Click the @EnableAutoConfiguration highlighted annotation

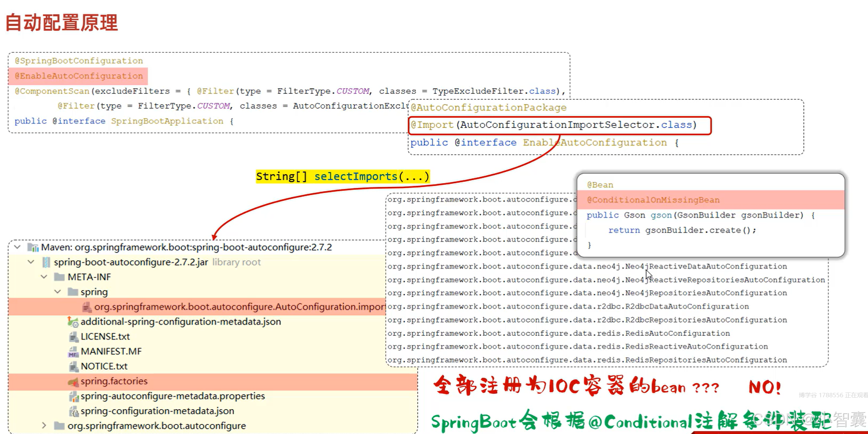tap(79, 76)
